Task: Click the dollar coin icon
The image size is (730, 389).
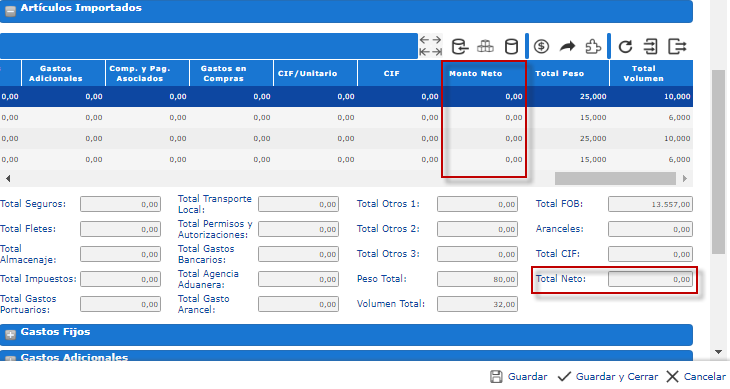Action: pyautogui.click(x=541, y=47)
